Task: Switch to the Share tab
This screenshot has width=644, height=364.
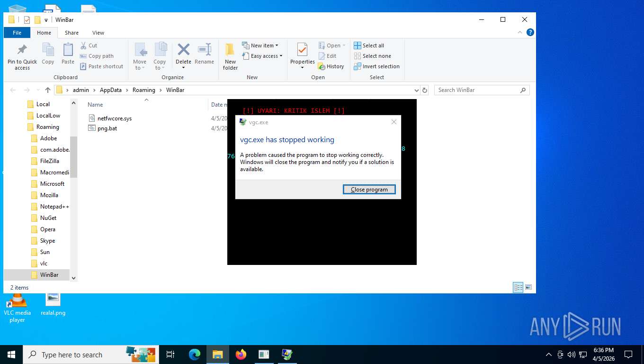Action: [x=72, y=33]
